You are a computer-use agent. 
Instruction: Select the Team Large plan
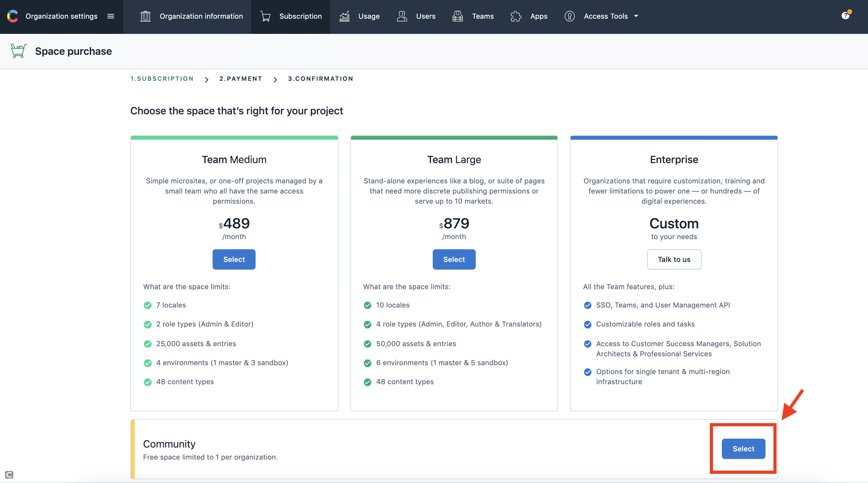point(454,259)
